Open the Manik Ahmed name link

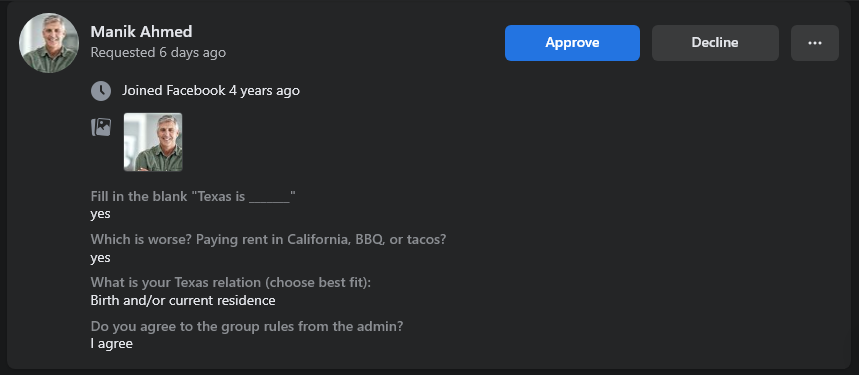pyautogui.click(x=141, y=32)
